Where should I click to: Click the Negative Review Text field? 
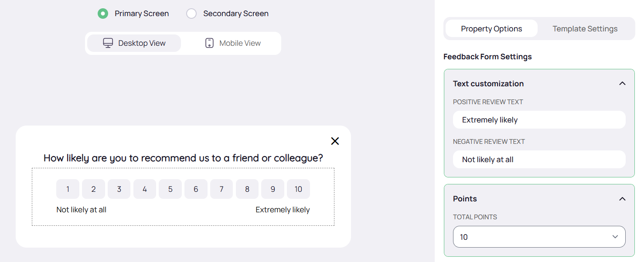(x=539, y=160)
